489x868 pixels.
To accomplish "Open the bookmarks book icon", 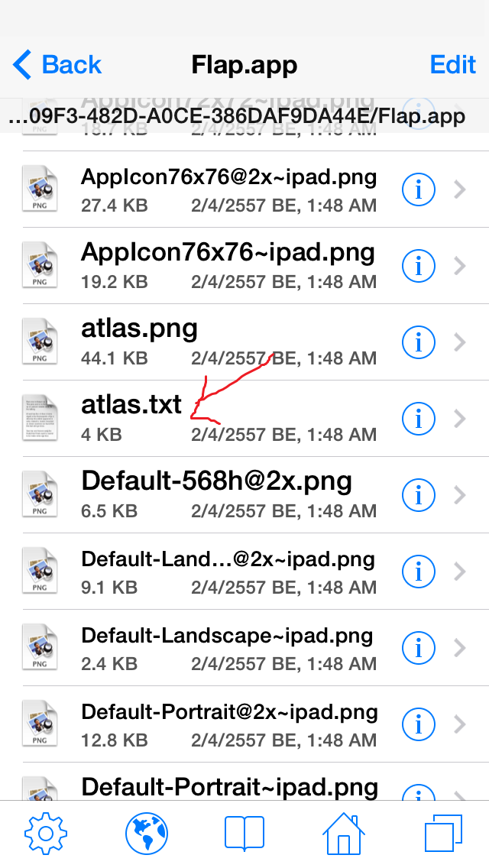I will tap(244, 833).
